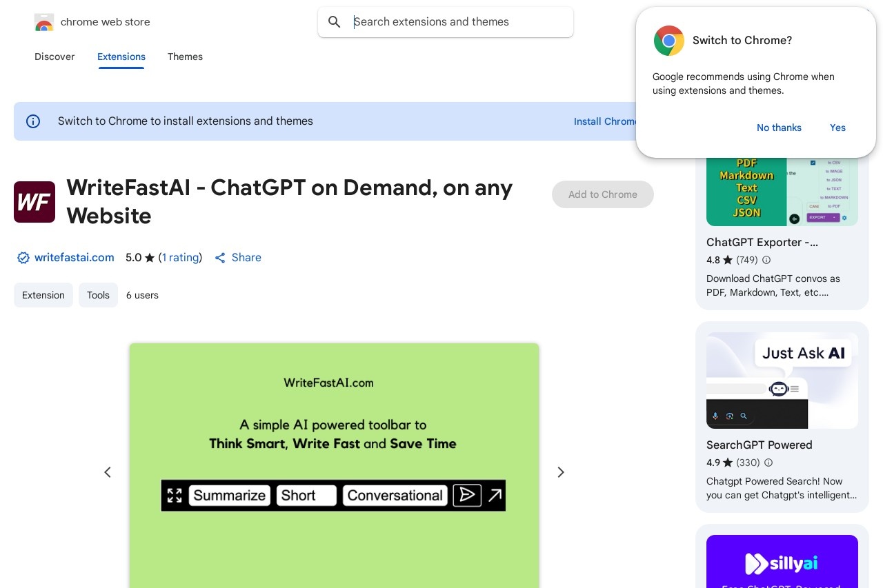
Task: Click the verified badge next to writefastai.com
Action: tap(23, 258)
